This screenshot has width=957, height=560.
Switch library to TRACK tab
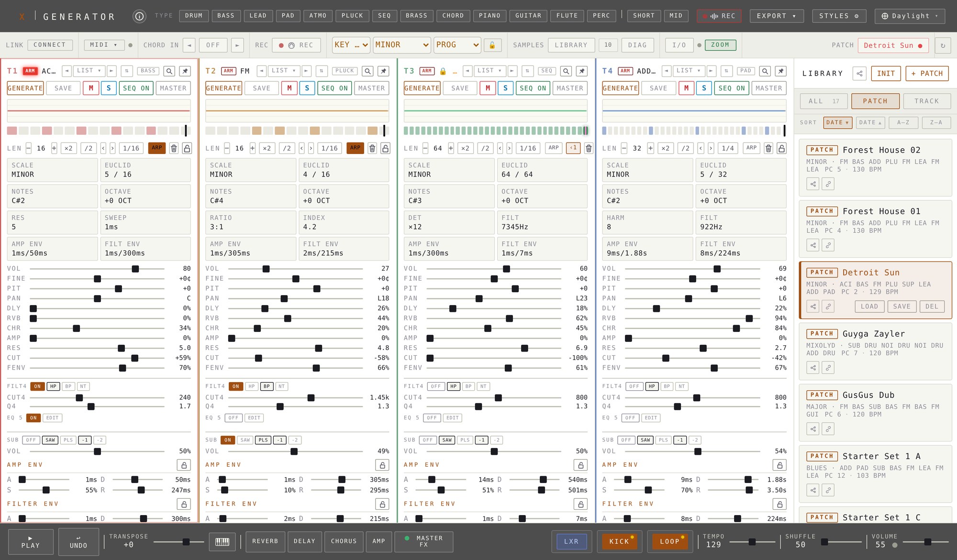(926, 101)
